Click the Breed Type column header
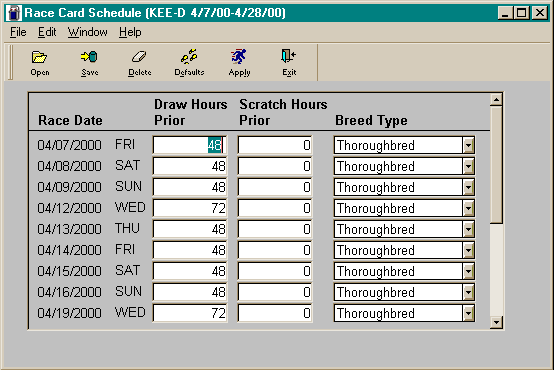 point(371,121)
